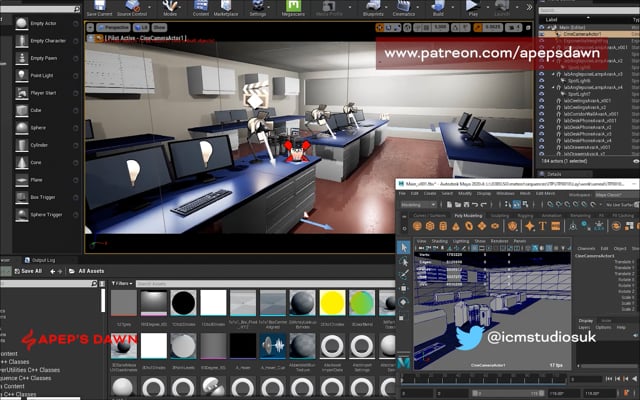Open Settings in the Unreal toolbar

258,7
